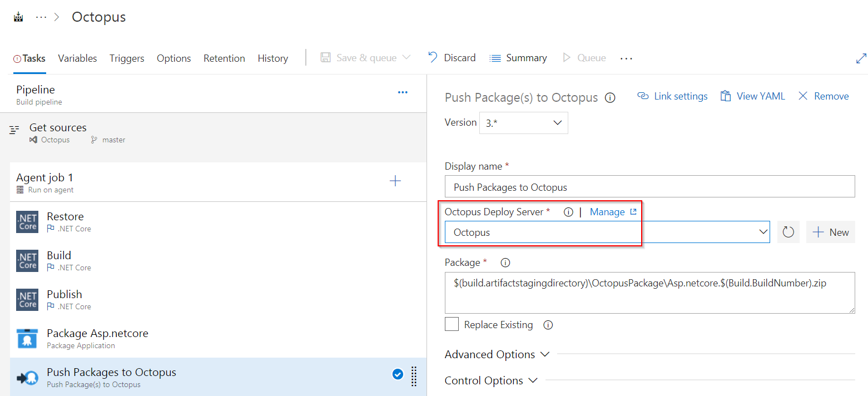Select Package Asp.netcore task name
The image size is (868, 396).
(97, 333)
